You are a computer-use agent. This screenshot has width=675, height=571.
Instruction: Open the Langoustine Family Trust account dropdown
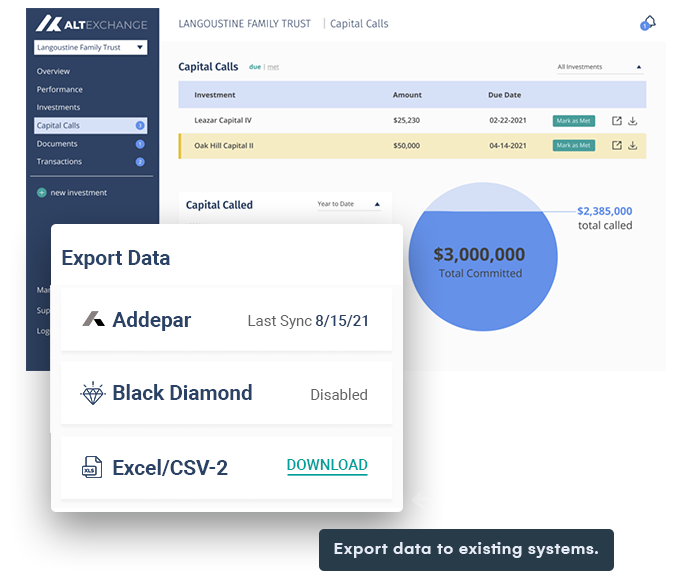(x=90, y=47)
